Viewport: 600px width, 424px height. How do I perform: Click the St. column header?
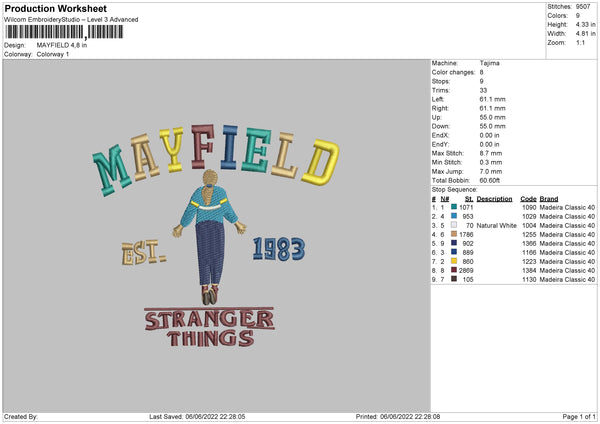coord(469,199)
